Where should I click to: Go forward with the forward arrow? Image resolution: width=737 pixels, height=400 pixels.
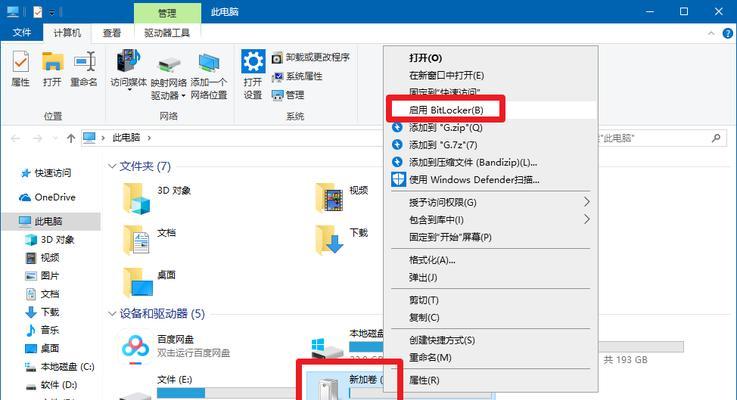click(37, 138)
